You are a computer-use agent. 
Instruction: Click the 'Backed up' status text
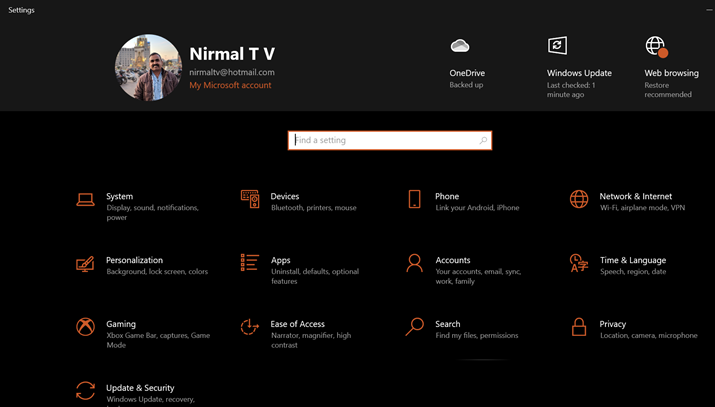[466, 85]
